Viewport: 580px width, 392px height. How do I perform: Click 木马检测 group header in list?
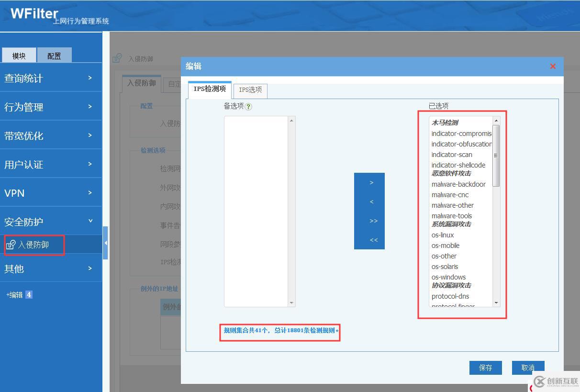coord(445,123)
